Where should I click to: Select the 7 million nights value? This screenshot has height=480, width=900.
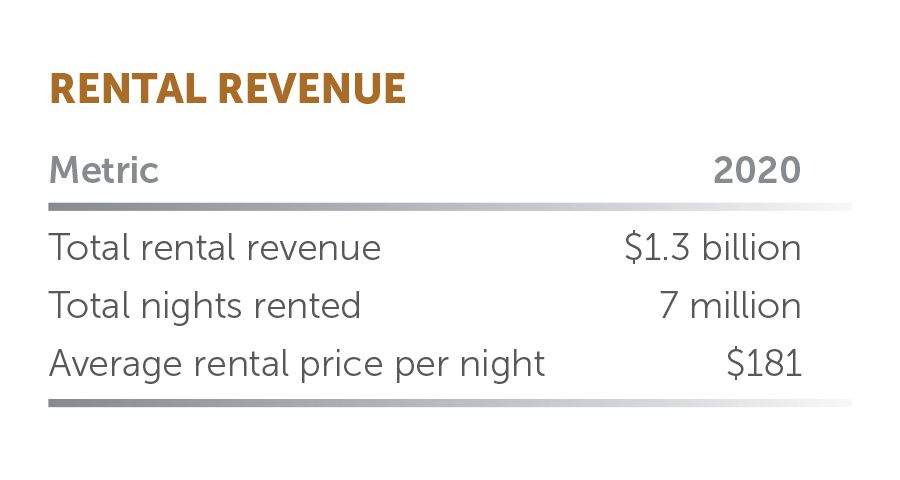tap(730, 305)
